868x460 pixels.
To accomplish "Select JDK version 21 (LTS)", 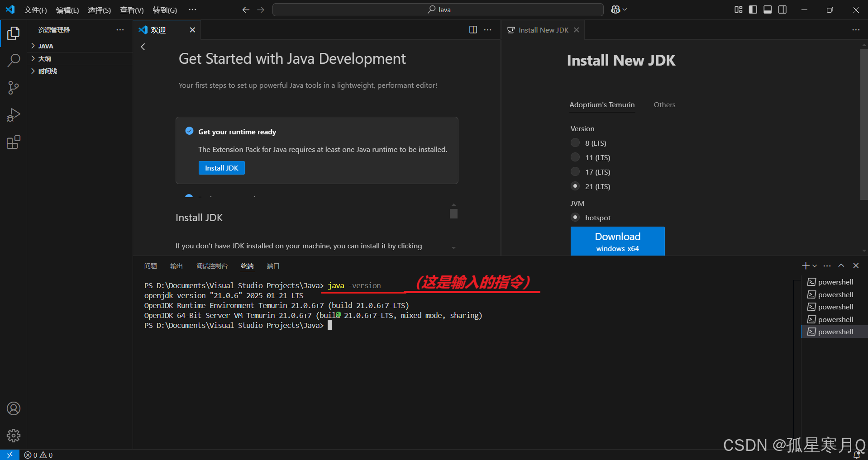I will (x=575, y=186).
